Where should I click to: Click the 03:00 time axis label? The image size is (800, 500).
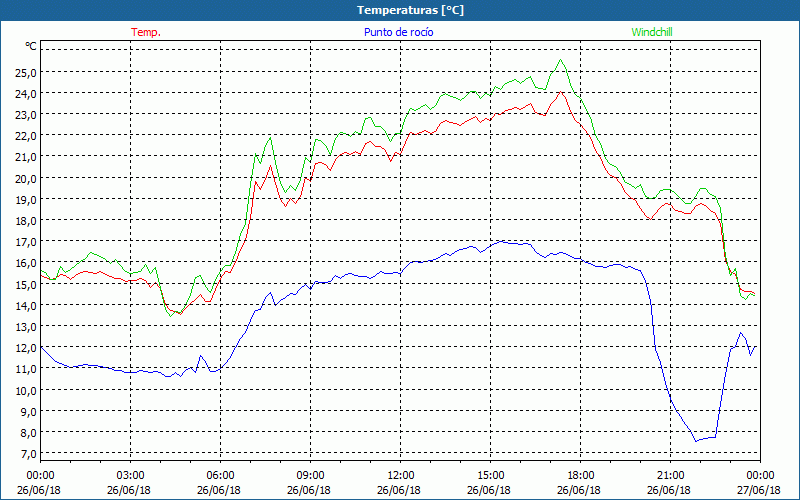point(131,476)
